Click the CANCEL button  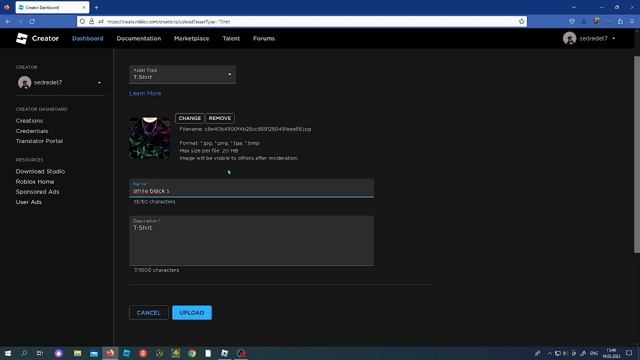149,313
